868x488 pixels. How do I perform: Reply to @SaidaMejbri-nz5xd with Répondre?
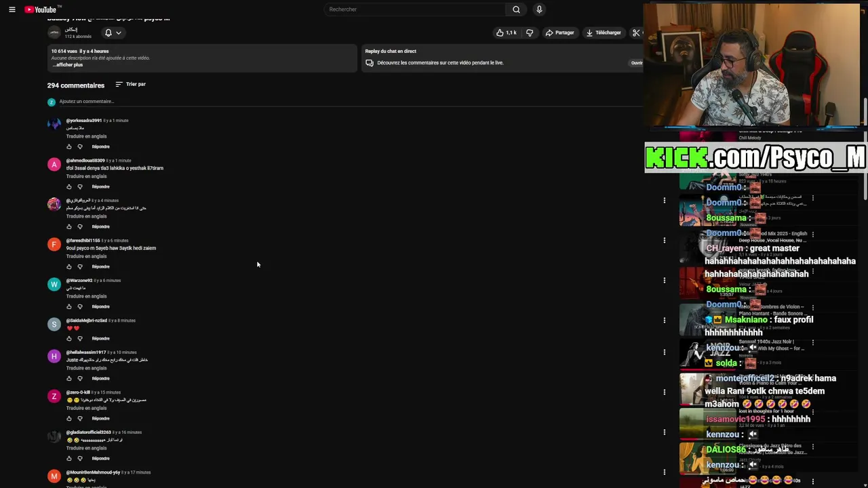[100, 338]
